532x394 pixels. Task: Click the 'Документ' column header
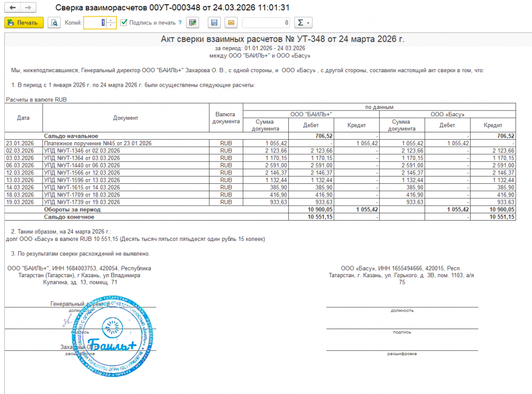(x=126, y=118)
